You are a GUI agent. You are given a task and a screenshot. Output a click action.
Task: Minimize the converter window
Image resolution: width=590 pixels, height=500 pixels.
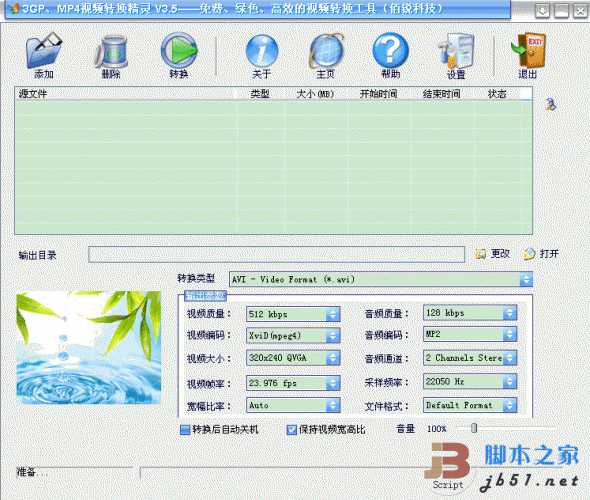click(561, 11)
